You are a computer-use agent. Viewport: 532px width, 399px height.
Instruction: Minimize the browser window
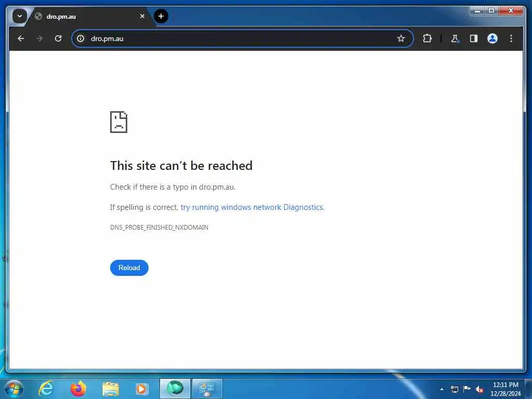pyautogui.click(x=477, y=11)
